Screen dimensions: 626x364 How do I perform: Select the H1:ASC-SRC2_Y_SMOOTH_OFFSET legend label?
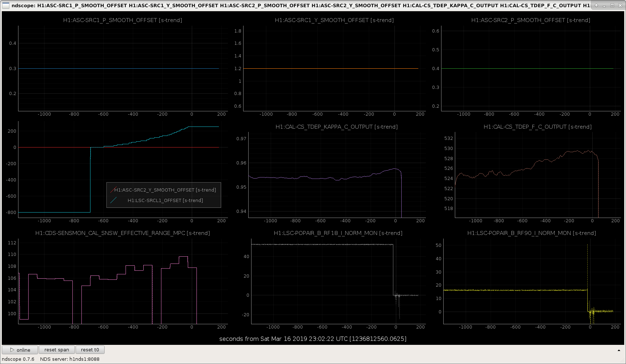point(165,190)
